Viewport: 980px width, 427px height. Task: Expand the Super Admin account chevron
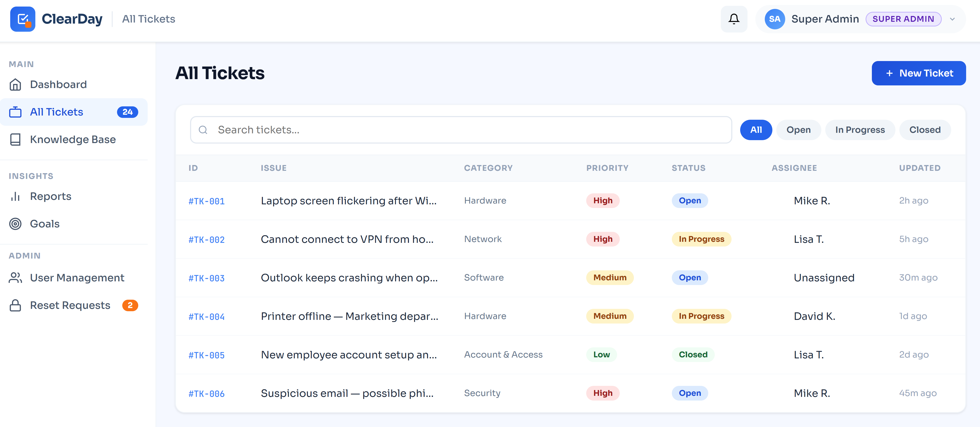pyautogui.click(x=952, y=19)
